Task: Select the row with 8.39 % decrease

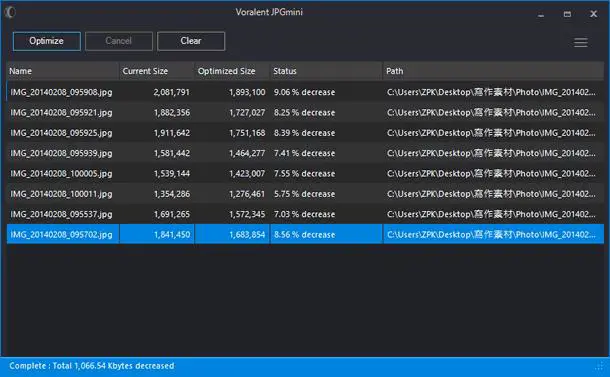Action: pyautogui.click(x=305, y=133)
